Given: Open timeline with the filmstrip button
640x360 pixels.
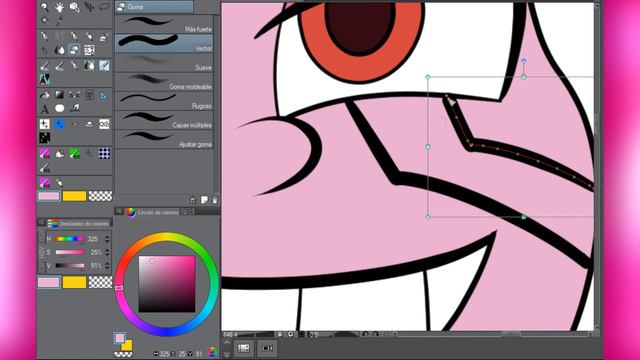Looking at the screenshot, I should click(244, 348).
